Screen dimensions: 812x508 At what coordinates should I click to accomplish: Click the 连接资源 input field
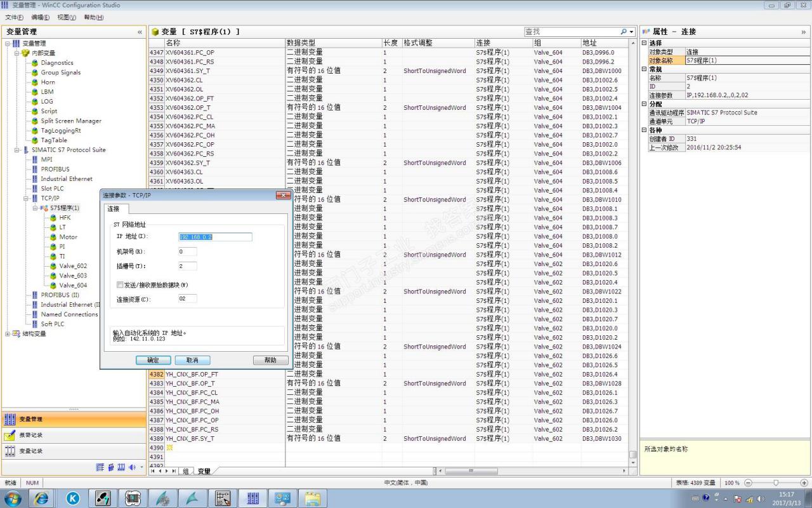187,298
